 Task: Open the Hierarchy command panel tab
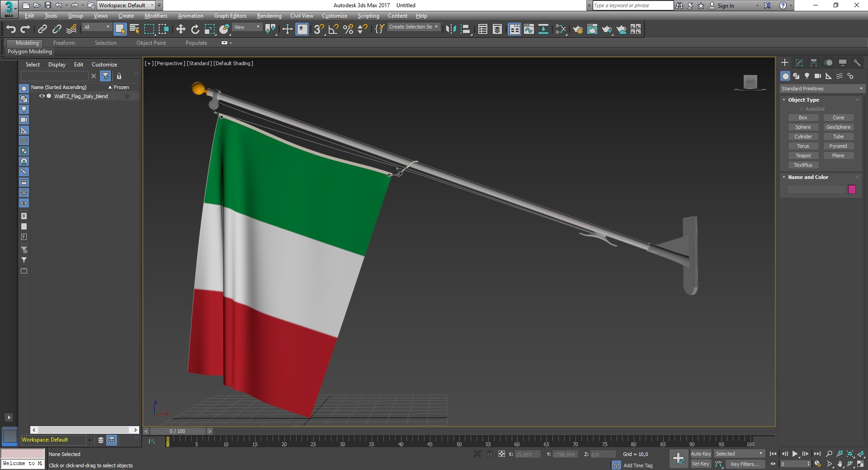[814, 63]
